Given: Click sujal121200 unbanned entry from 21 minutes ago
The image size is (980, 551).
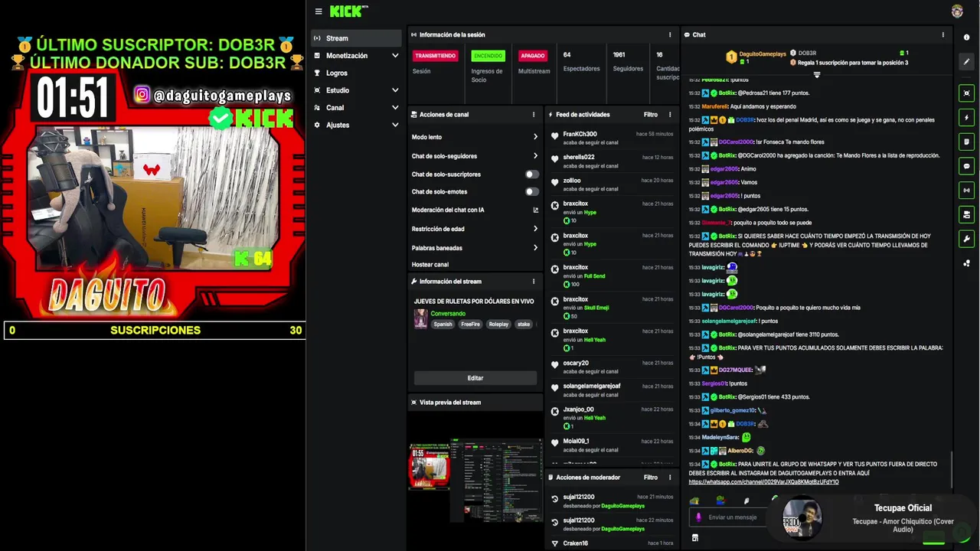Looking at the screenshot, I should point(612,501).
